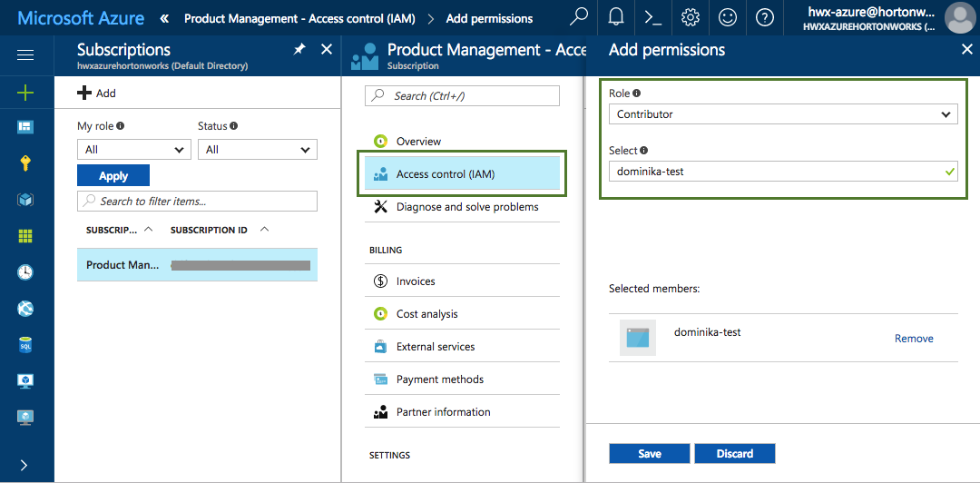This screenshot has width=980, height=483.
Task: Toggle the hamburger menu in sidebar
Action: tap(25, 55)
